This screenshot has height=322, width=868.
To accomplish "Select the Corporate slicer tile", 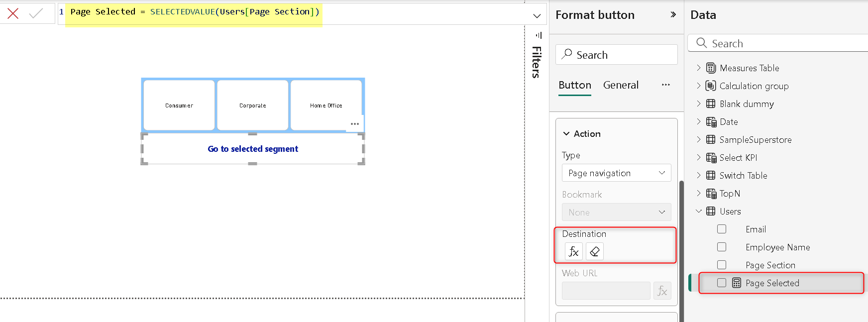I will coord(253,106).
